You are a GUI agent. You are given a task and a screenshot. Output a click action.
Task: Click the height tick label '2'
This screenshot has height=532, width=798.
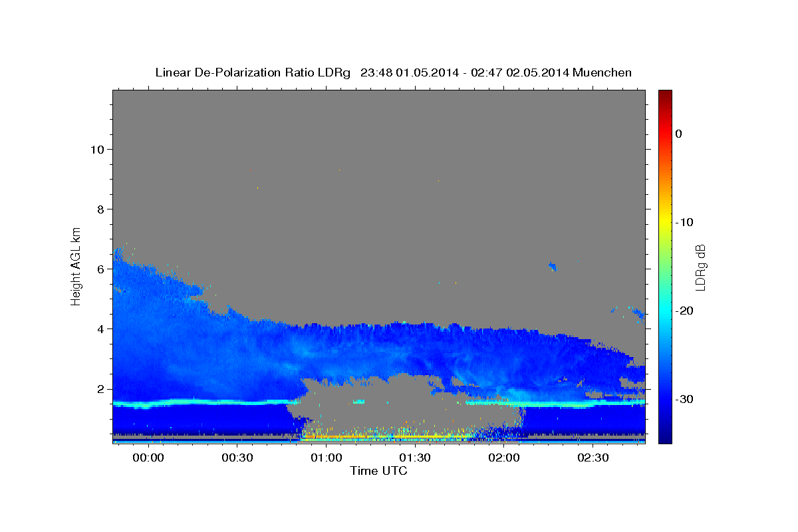click(100, 388)
